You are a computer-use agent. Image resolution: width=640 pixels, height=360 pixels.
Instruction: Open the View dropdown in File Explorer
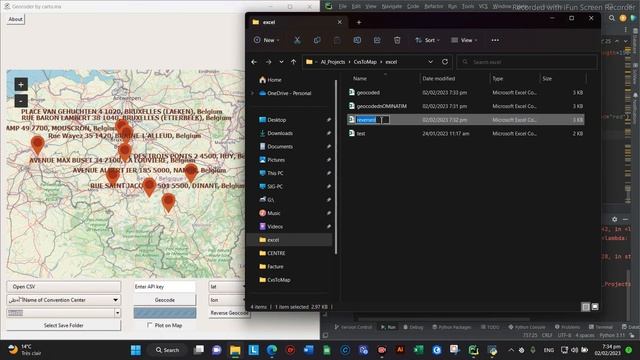tap(464, 40)
